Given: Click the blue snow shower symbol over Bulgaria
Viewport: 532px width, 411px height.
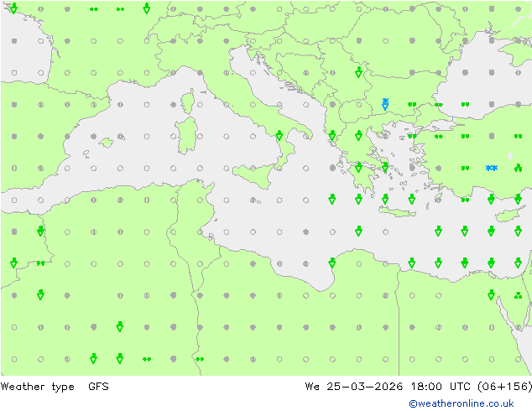Looking at the screenshot, I should pos(385,104).
